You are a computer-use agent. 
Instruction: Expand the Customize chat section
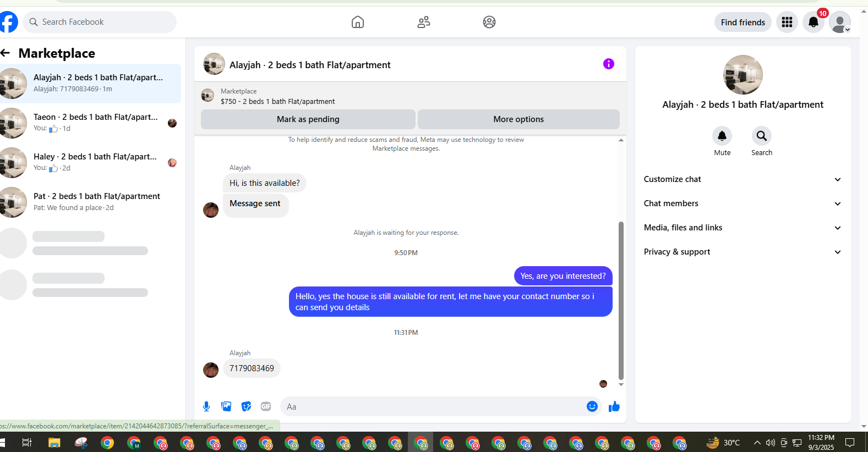coord(743,179)
